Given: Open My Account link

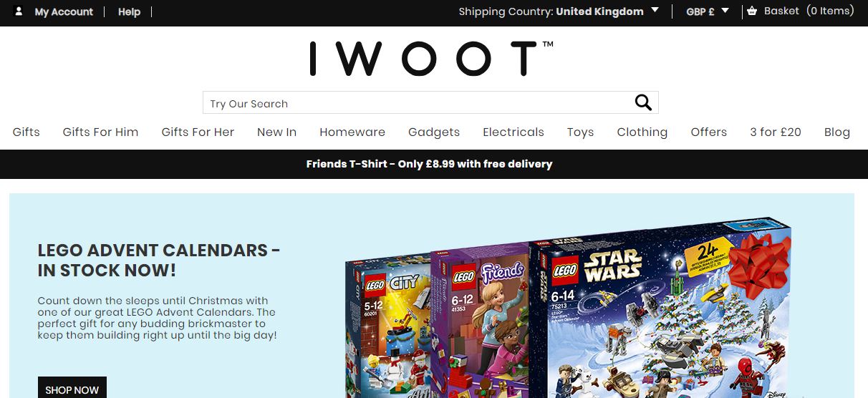Looking at the screenshot, I should [x=64, y=11].
